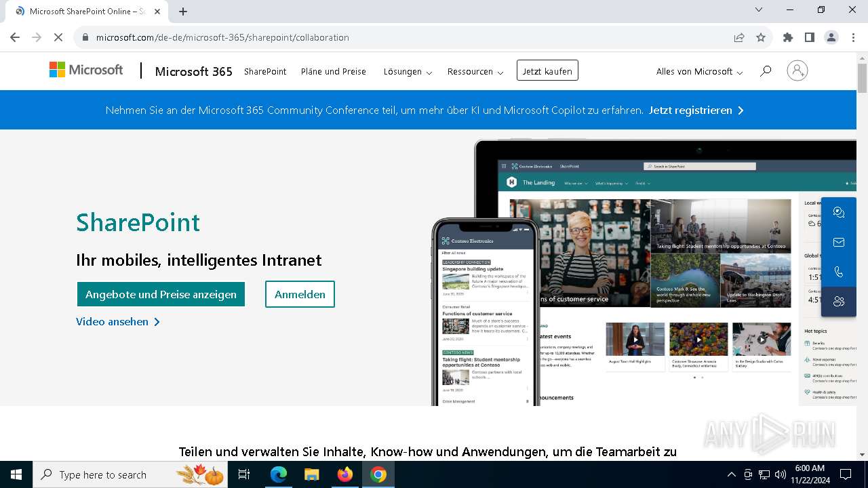868x488 pixels.
Task: Click the page vertical scrollbar thumb
Action: [x=862, y=79]
